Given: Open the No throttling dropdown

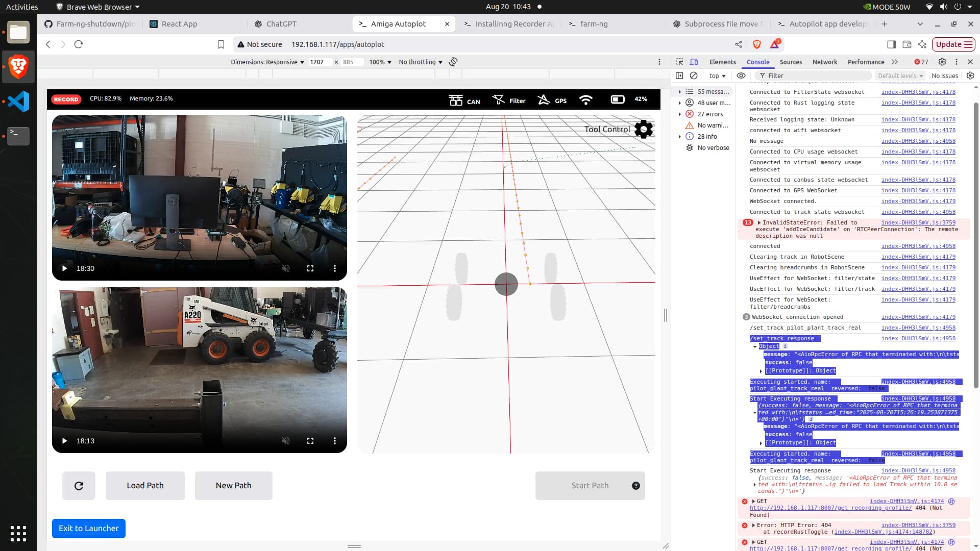Looking at the screenshot, I should point(420,62).
